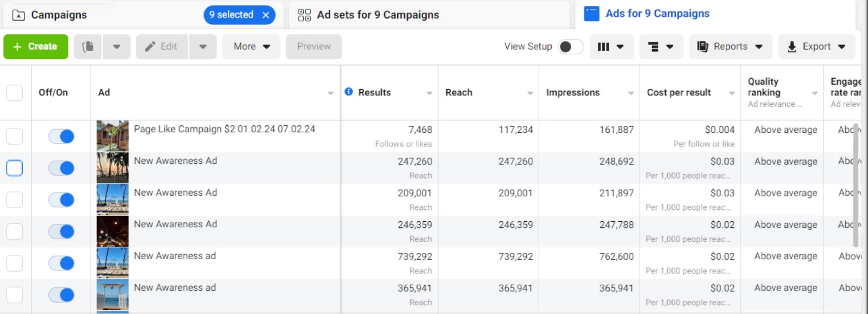Image resolution: width=868 pixels, height=314 pixels.
Task: Tick the checkbox for the first New Awareness Ad
Action: pos(15,168)
